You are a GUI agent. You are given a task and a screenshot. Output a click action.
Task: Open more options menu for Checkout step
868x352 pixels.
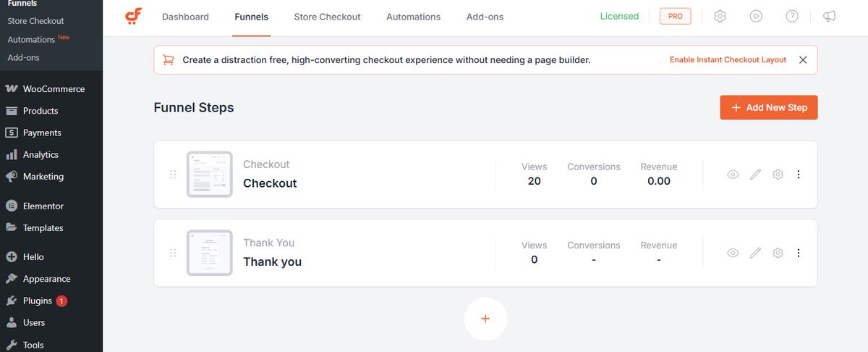pyautogui.click(x=799, y=175)
